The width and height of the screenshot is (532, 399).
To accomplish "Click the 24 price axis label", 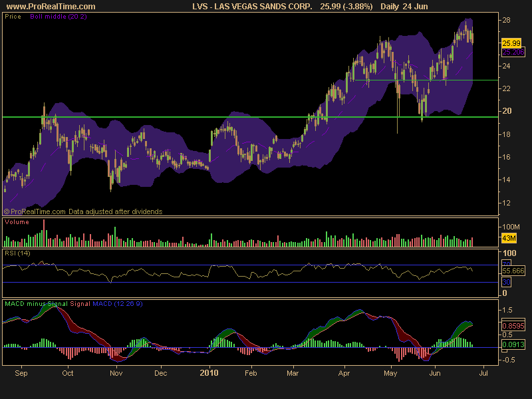I will pos(506,66).
